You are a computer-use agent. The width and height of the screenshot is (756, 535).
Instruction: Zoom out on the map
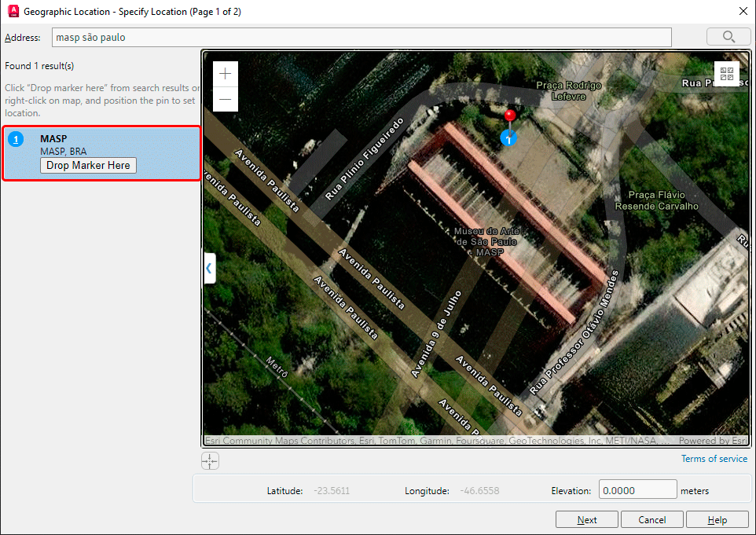coord(225,100)
